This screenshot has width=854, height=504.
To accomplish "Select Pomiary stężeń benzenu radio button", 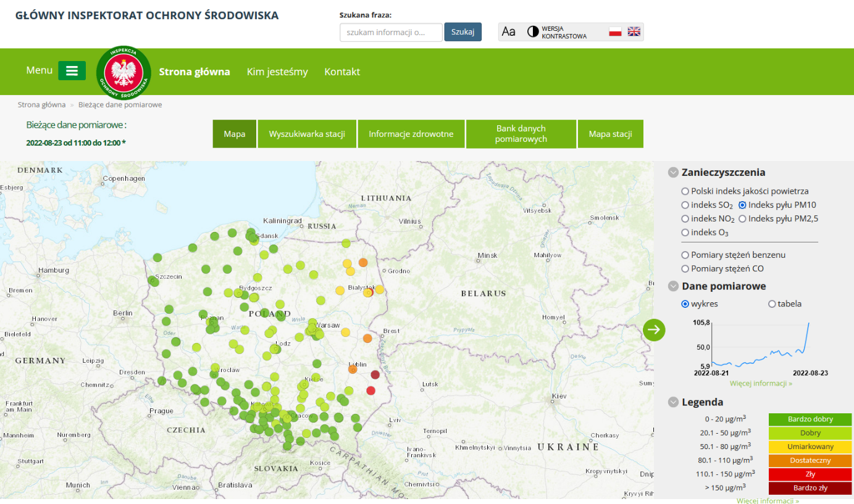I will 685,255.
